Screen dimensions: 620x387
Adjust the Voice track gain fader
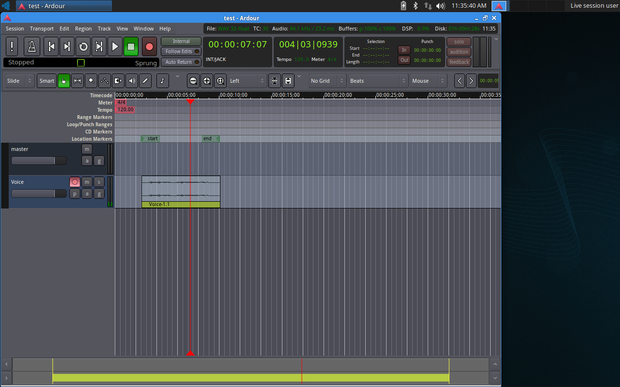click(x=39, y=194)
